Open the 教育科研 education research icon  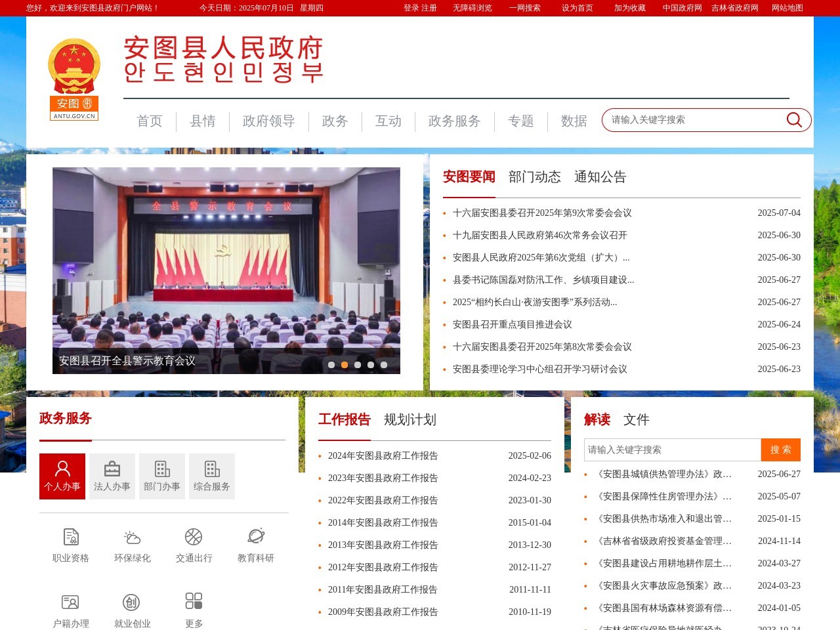tap(255, 545)
